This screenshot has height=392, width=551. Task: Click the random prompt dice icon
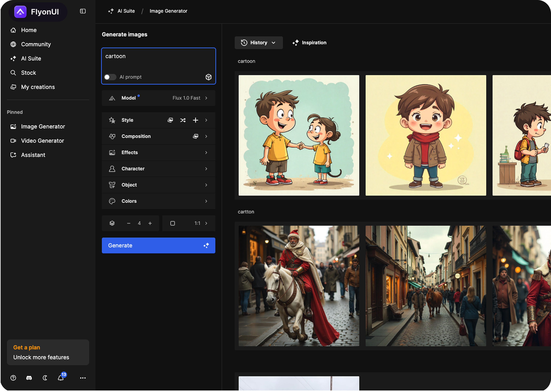[208, 77]
